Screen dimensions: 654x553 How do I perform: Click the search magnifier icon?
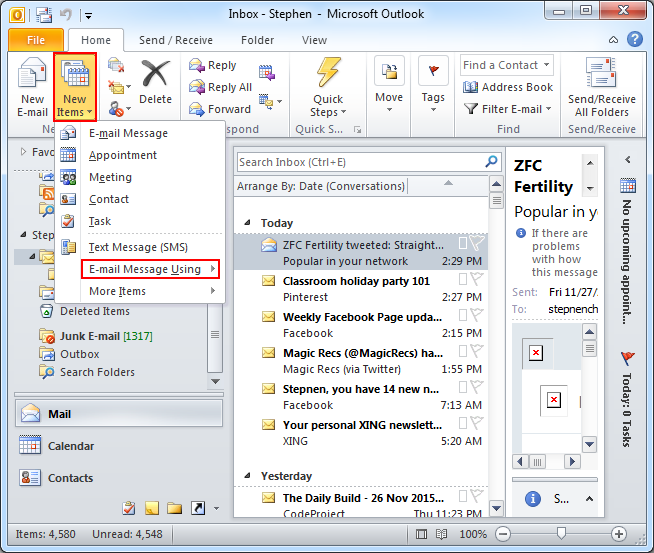point(492,161)
